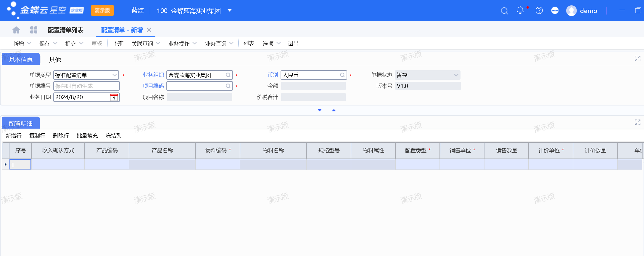Open the help question-mark icon
This screenshot has width=644, height=256.
(x=539, y=11)
